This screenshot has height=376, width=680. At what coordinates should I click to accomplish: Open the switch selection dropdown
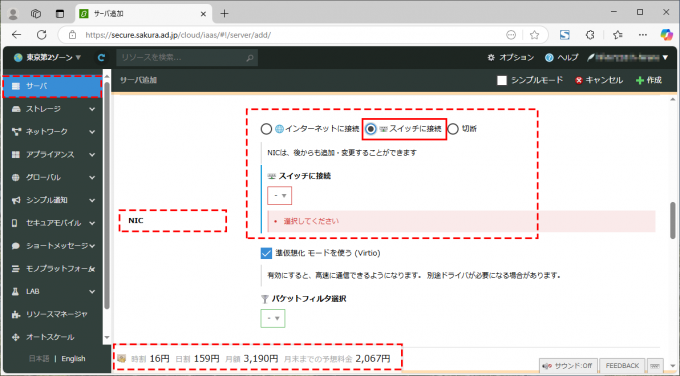click(x=280, y=196)
